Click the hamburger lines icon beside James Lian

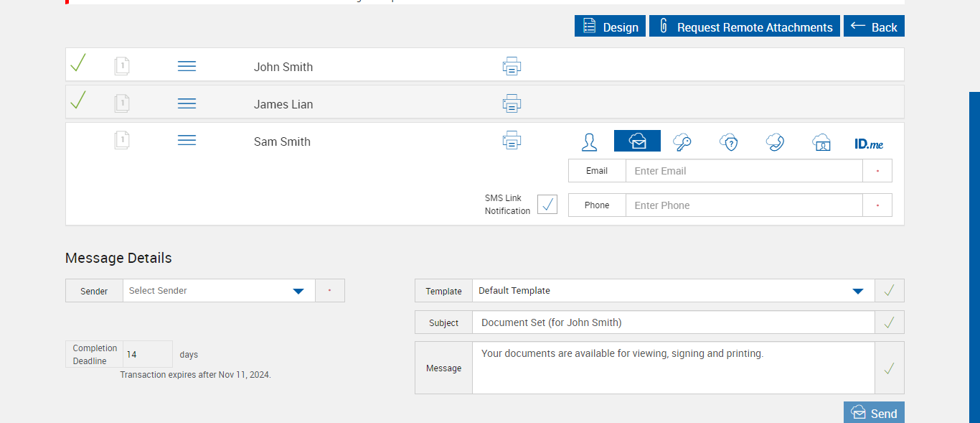point(187,104)
